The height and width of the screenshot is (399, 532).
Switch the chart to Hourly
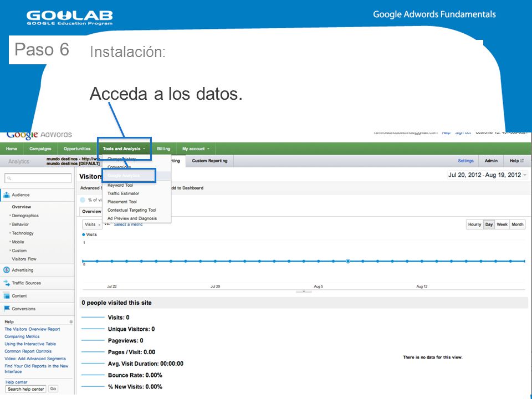tap(475, 224)
